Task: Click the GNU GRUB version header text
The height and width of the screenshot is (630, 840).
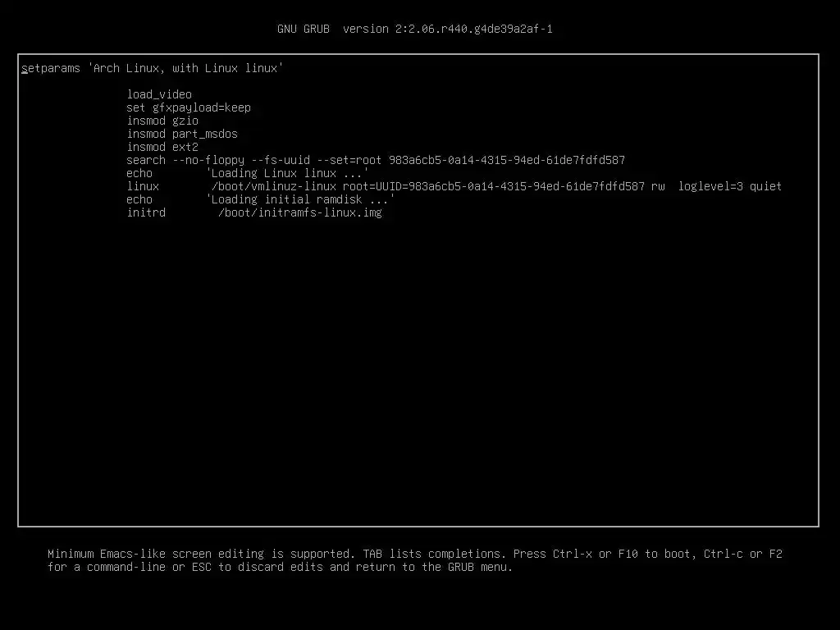Action: tap(414, 29)
